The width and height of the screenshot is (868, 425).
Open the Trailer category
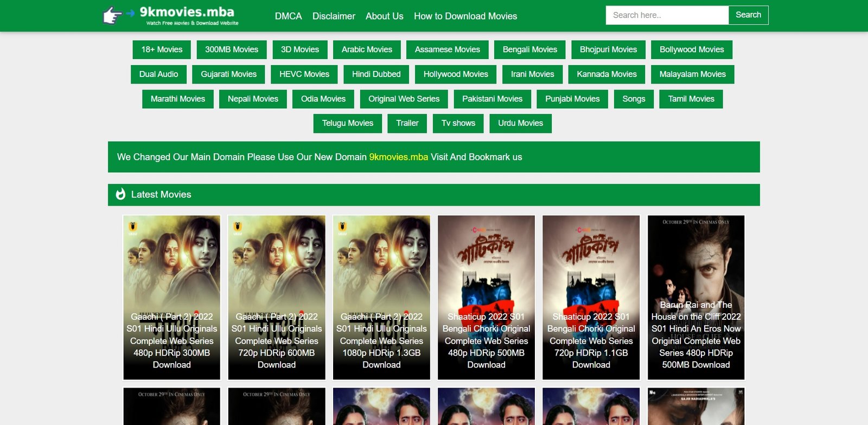click(407, 123)
